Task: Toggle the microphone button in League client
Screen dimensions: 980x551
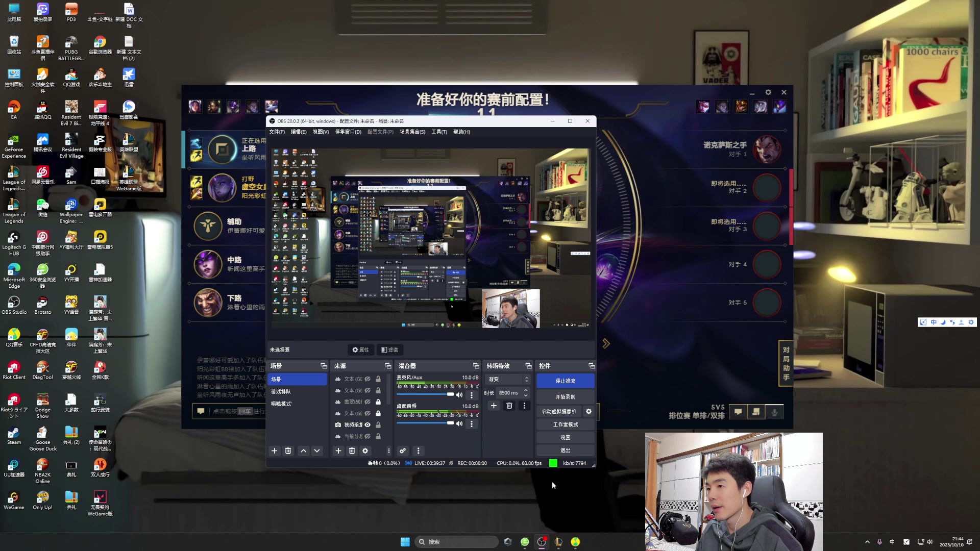Action: coord(774,412)
